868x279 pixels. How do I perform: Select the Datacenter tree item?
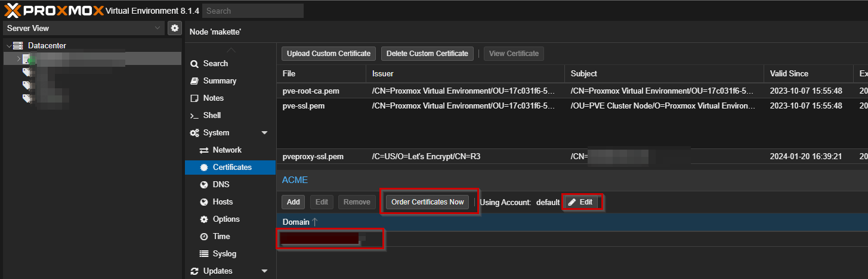[x=92, y=45]
